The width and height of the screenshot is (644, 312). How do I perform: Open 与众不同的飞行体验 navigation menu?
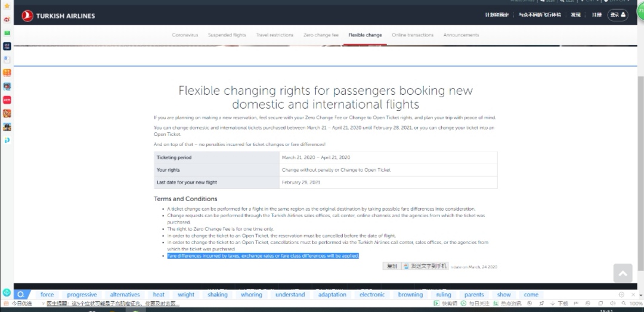[x=539, y=15]
